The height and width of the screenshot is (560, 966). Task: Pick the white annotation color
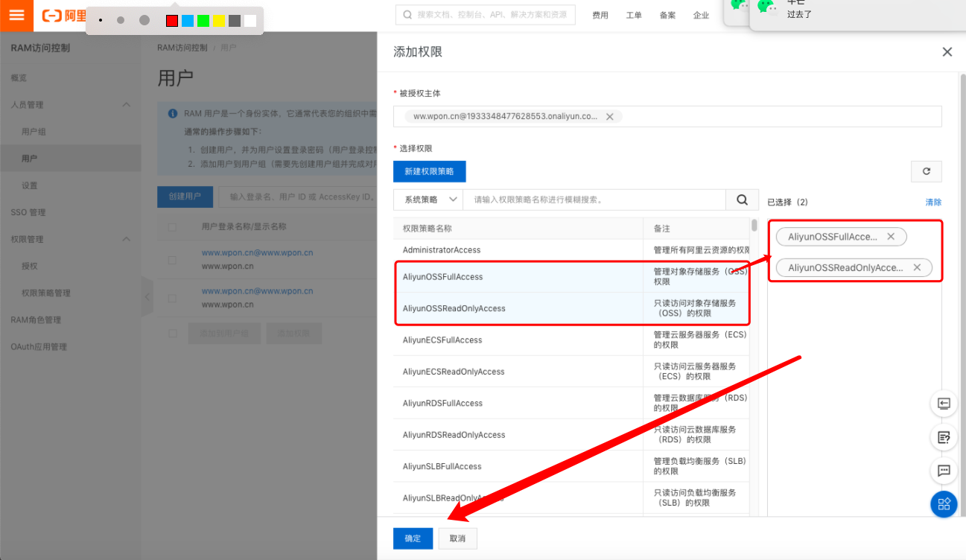pos(250,21)
